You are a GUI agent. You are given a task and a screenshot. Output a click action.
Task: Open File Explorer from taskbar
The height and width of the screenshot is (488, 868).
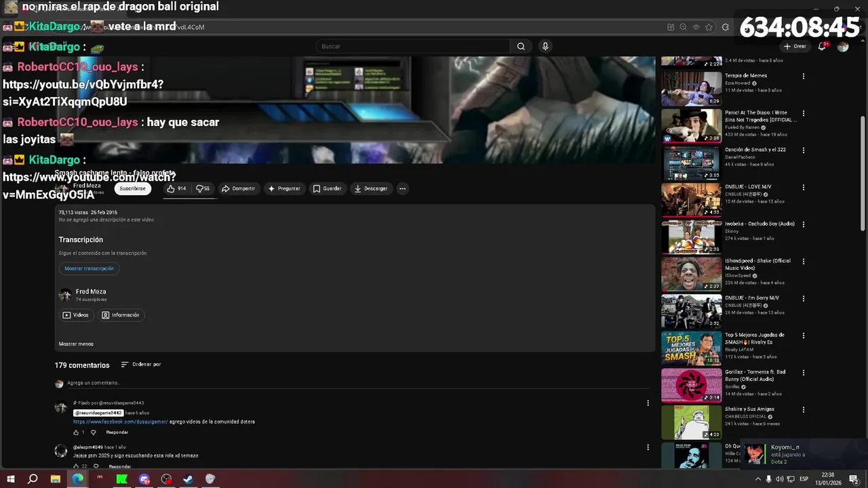[56, 479]
